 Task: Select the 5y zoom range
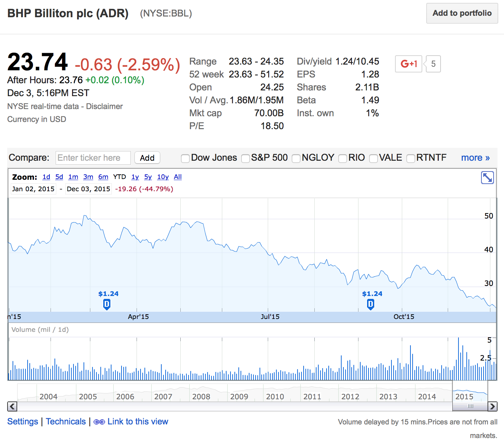tap(148, 177)
